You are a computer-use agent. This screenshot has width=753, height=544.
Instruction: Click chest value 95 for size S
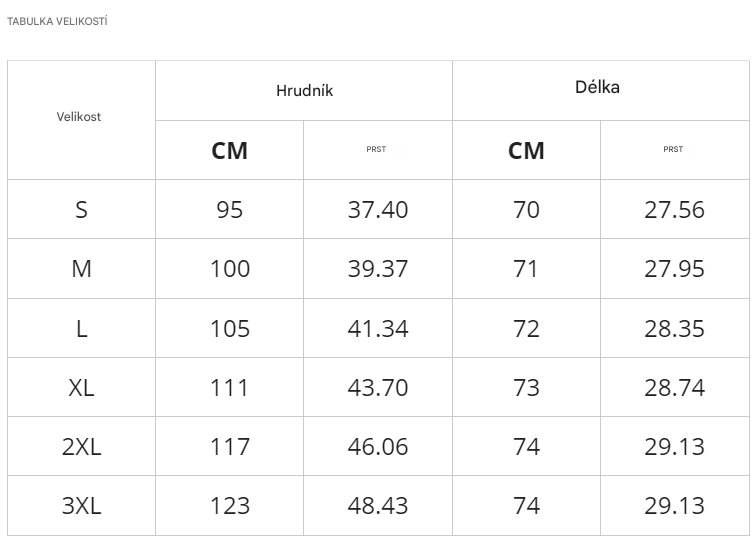click(229, 210)
